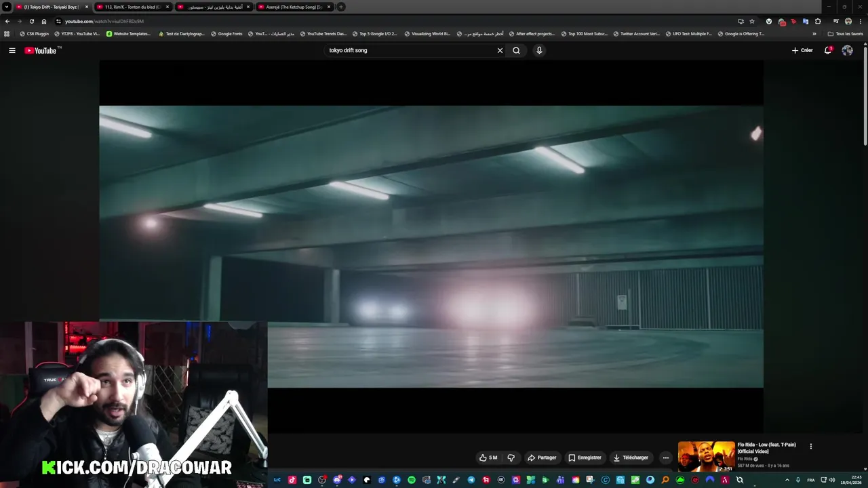Open Flo Rida Low video thumbnail
Viewport: 868px width, 488px height.
coord(706,456)
